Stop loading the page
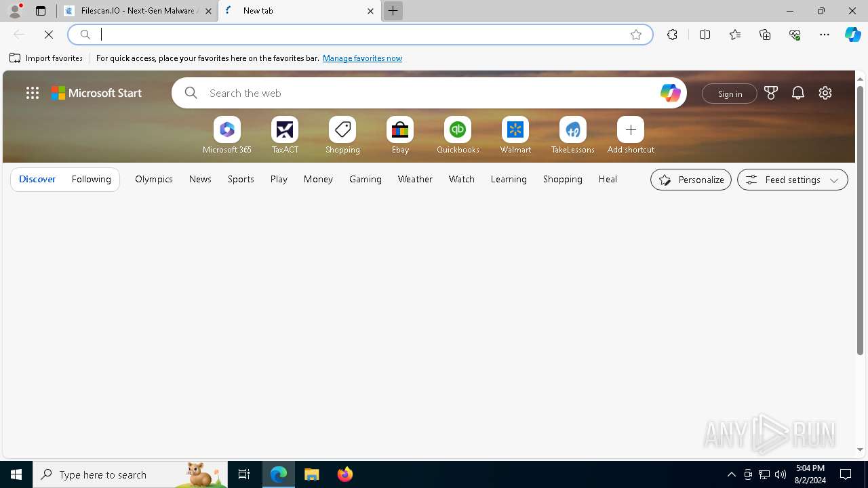 click(x=49, y=35)
